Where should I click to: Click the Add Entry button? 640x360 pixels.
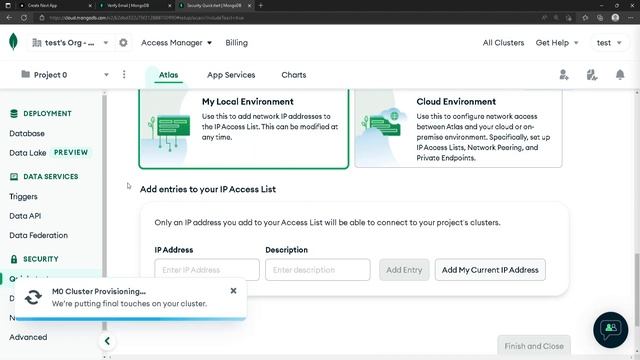coord(404,270)
